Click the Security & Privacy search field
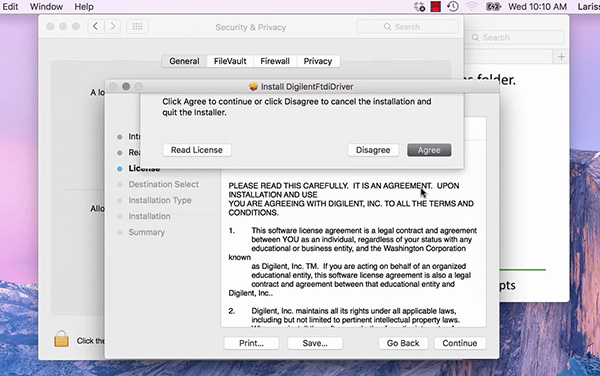This screenshot has width=600, height=376. [407, 27]
